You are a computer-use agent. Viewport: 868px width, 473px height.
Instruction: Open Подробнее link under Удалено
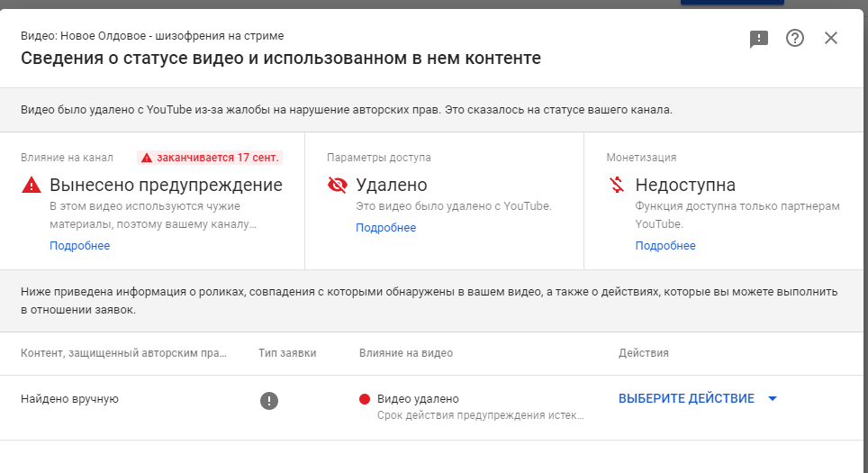[385, 228]
